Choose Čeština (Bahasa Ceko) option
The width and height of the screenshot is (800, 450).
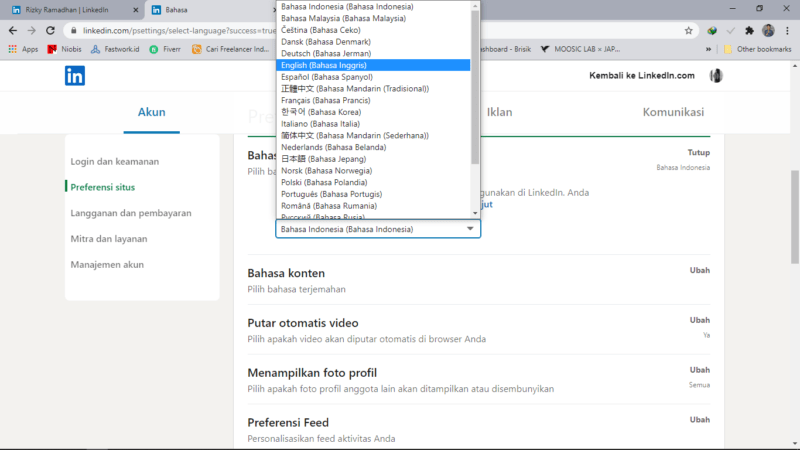click(x=373, y=30)
